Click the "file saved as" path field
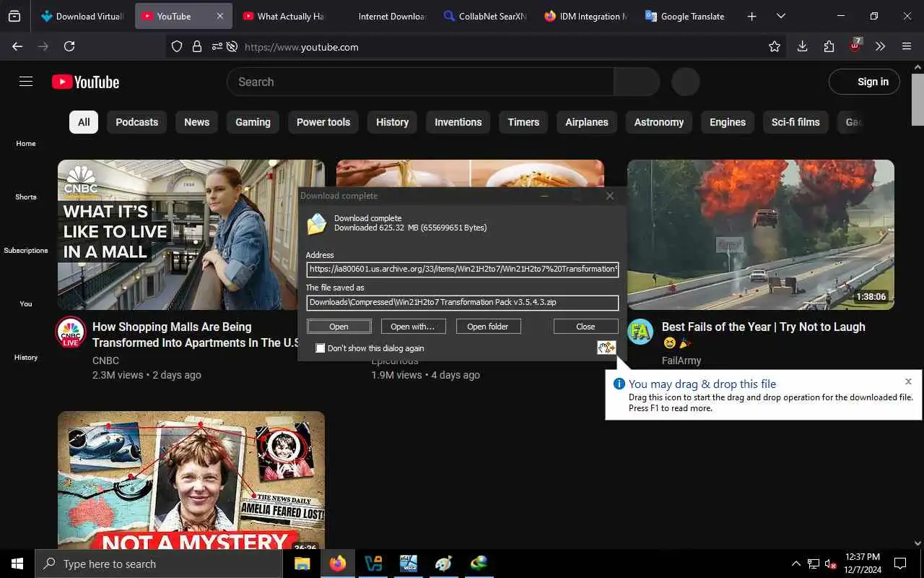Image resolution: width=924 pixels, height=578 pixels. click(462, 303)
